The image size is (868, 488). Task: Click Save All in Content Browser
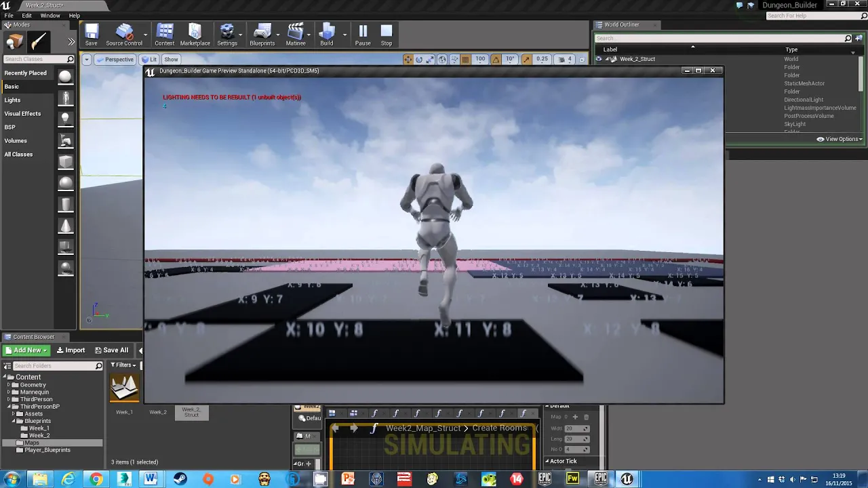112,350
